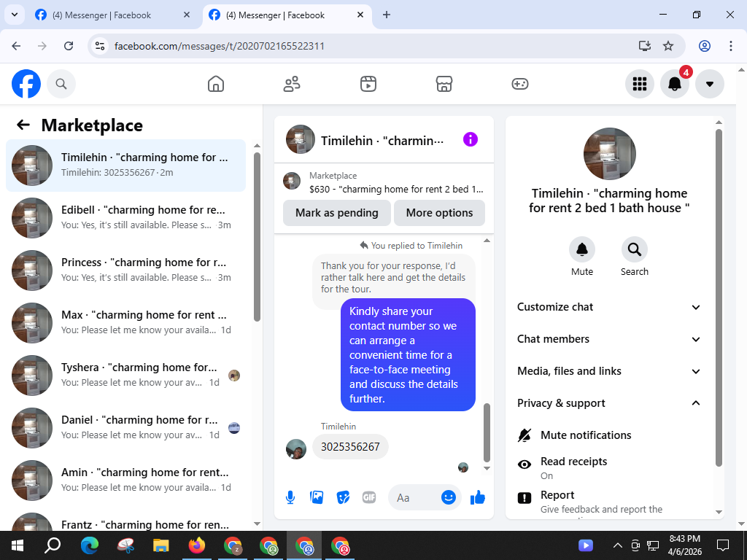Open the emoji picker smiley
This screenshot has height=560, width=747.
coord(449,497)
